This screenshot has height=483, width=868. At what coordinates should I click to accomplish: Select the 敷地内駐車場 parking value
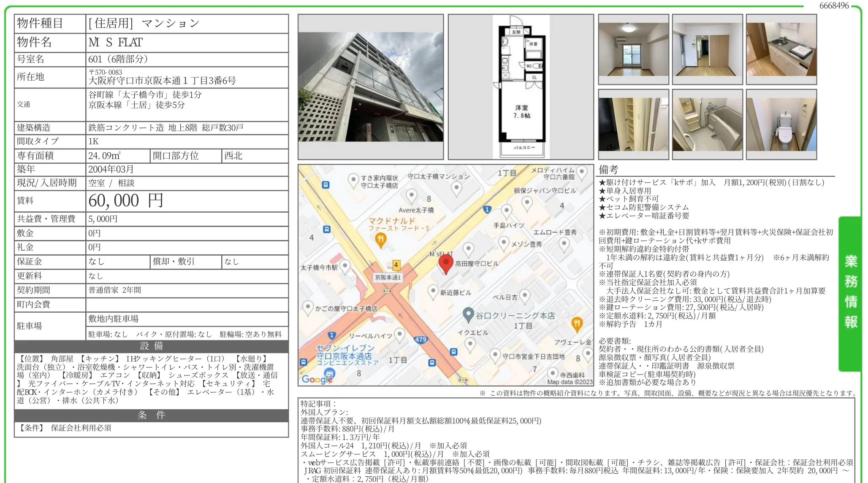[x=113, y=318]
